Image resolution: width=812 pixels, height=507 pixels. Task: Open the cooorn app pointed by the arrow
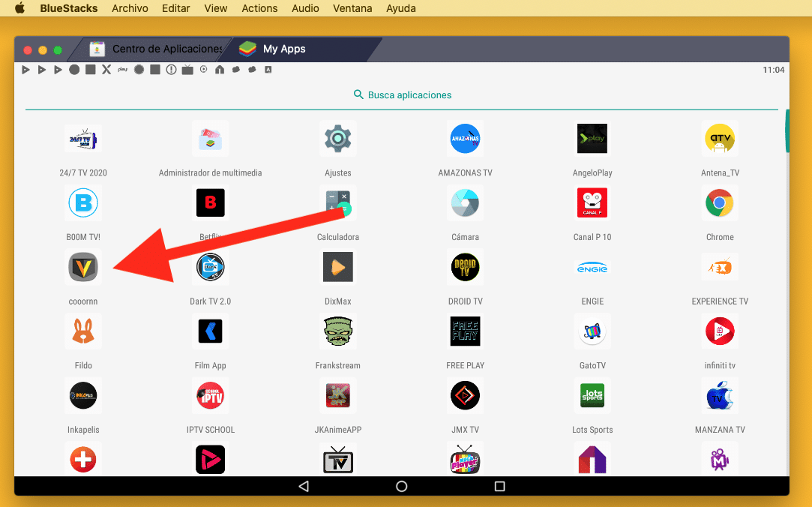point(82,267)
